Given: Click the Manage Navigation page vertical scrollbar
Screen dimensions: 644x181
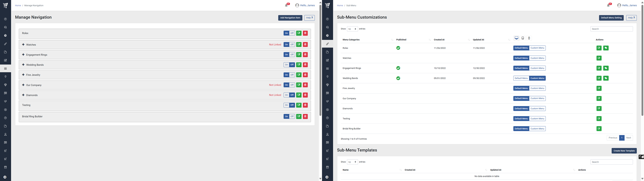Looking at the screenshot, I should pyautogui.click(x=320, y=58).
